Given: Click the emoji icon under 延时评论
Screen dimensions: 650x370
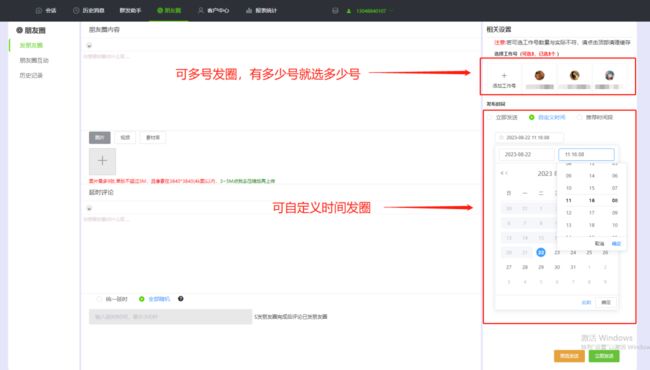Looking at the screenshot, I should (x=89, y=208).
